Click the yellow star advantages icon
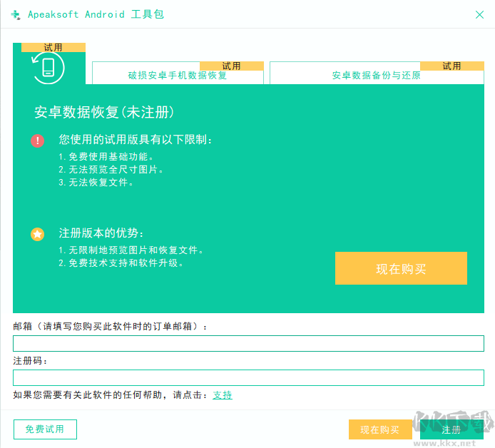This screenshot has height=448, width=495. point(37,234)
